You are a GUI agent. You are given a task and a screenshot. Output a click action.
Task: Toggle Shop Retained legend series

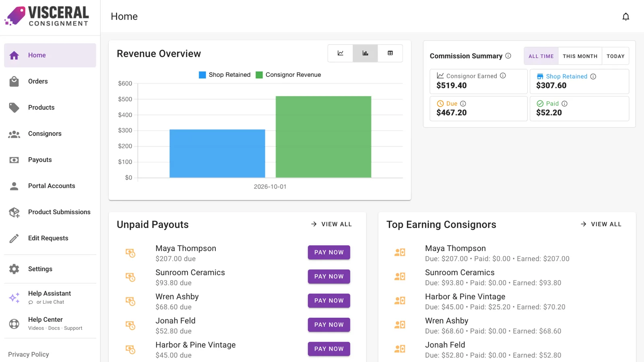click(225, 75)
